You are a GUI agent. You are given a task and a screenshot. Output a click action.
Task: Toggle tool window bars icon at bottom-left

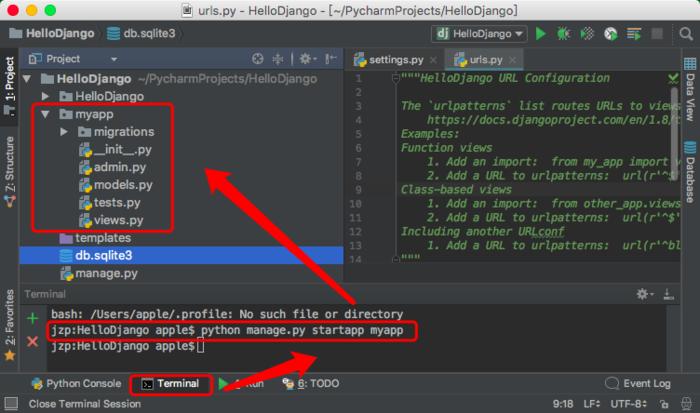tap(11, 404)
